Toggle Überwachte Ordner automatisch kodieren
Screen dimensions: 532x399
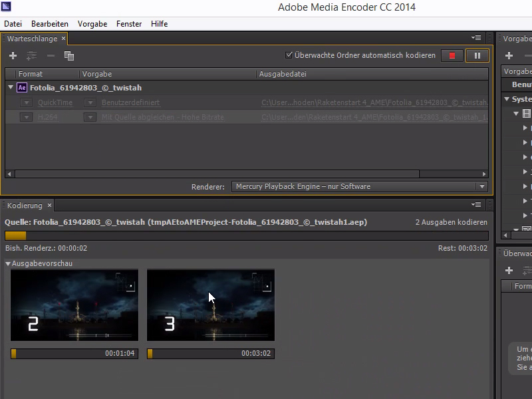click(289, 56)
